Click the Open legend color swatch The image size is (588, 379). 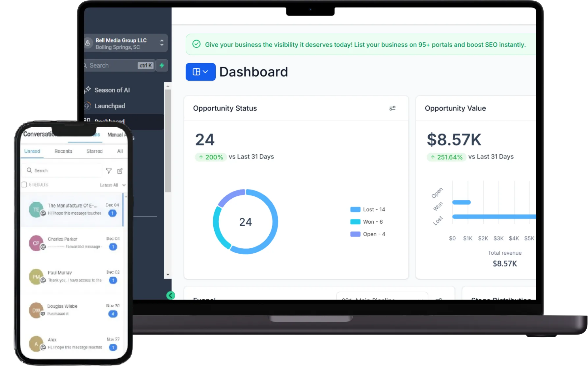pyautogui.click(x=355, y=234)
